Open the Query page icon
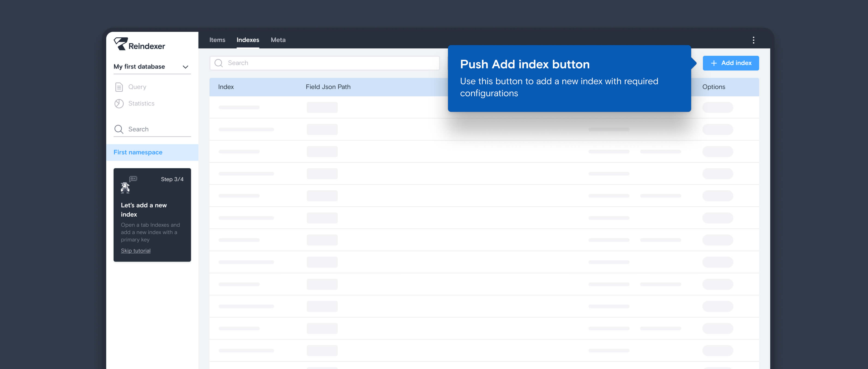Screen dimensions: 868x369 tap(119, 87)
